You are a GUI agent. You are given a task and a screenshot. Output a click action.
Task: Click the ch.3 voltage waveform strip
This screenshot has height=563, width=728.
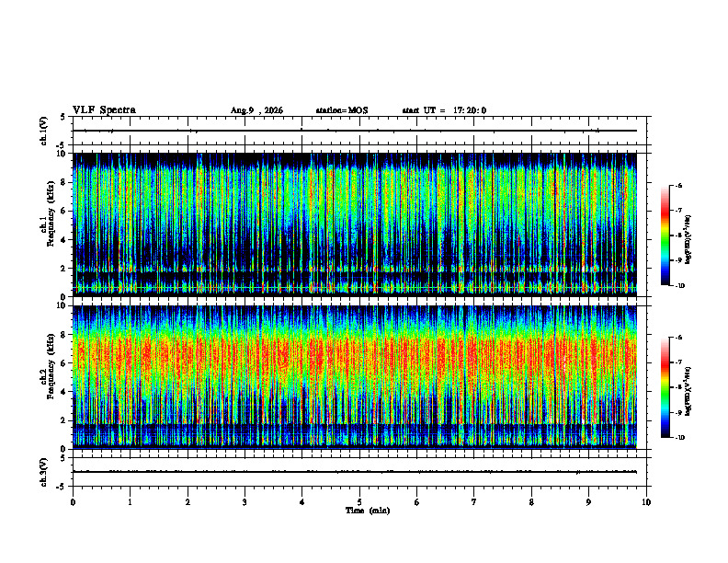coord(359,472)
